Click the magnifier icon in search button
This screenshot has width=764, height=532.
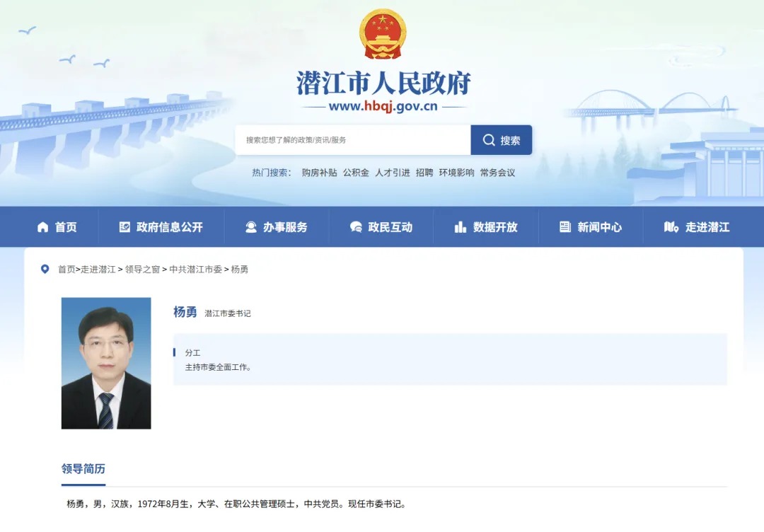coord(489,140)
